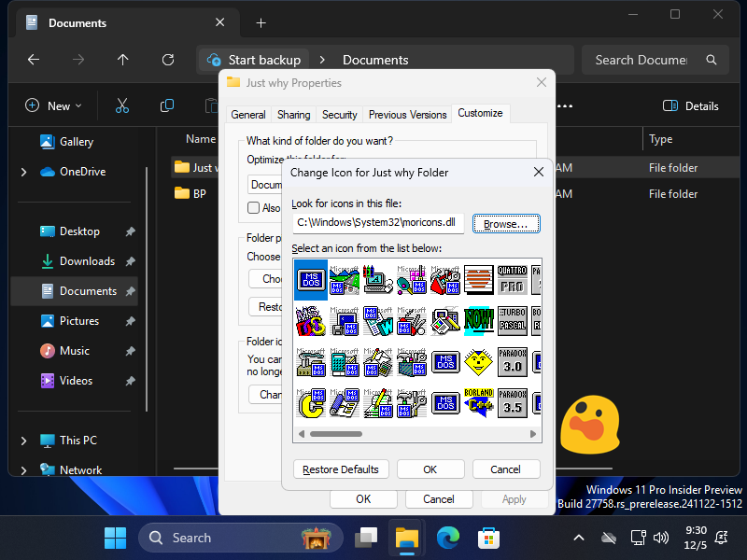
Task: Select the green NOW! icon
Action: pyautogui.click(x=478, y=321)
